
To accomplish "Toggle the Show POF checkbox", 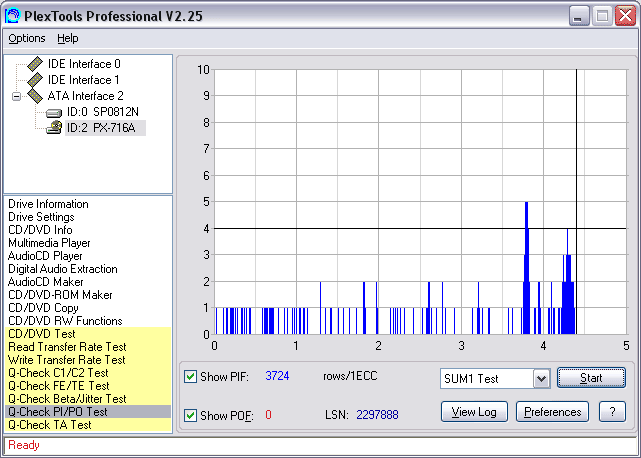I will coord(190,415).
